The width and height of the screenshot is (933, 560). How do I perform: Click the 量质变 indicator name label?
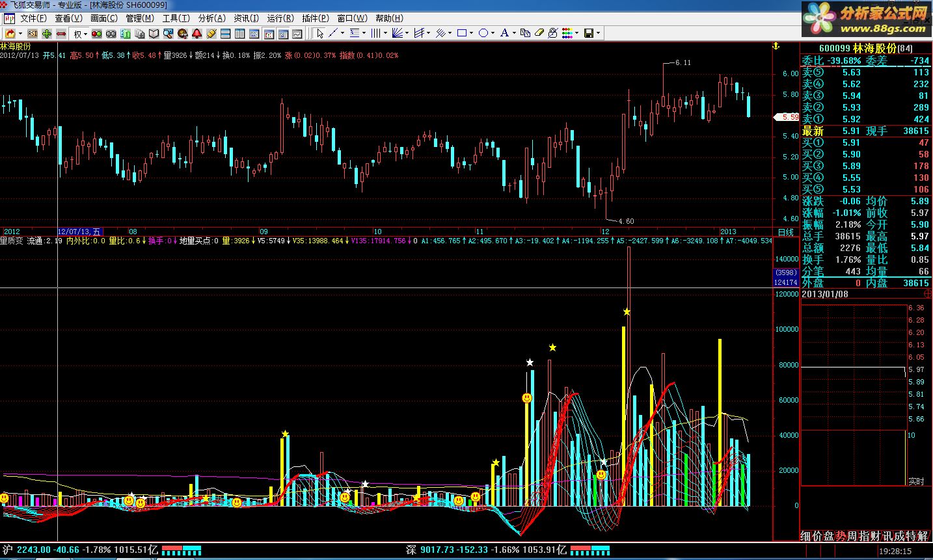pyautogui.click(x=12, y=241)
